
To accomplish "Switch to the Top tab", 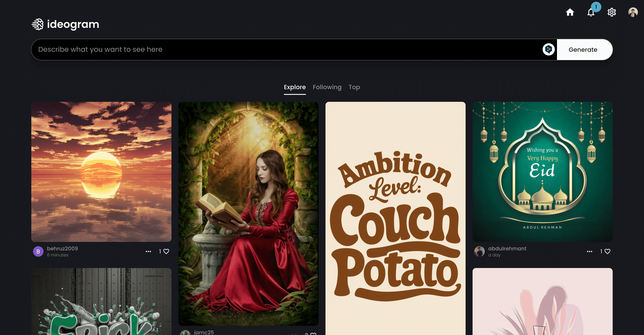I will (354, 87).
